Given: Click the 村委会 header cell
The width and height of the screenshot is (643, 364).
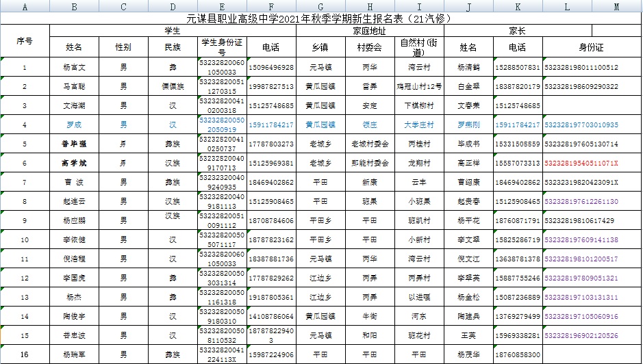Looking at the screenshot, I should click(x=370, y=47).
